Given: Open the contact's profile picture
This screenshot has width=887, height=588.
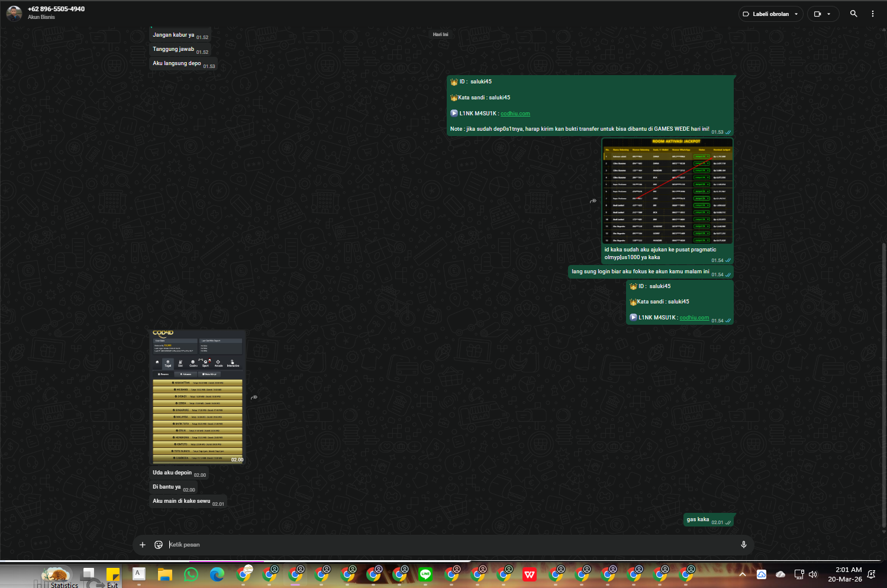Looking at the screenshot, I should click(14, 13).
